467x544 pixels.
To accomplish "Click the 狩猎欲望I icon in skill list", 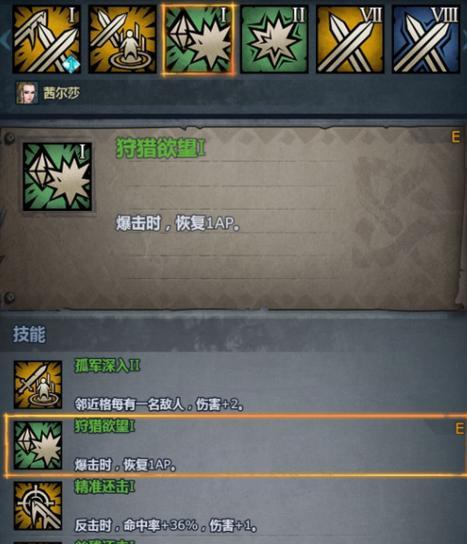I will pyautogui.click(x=38, y=445).
